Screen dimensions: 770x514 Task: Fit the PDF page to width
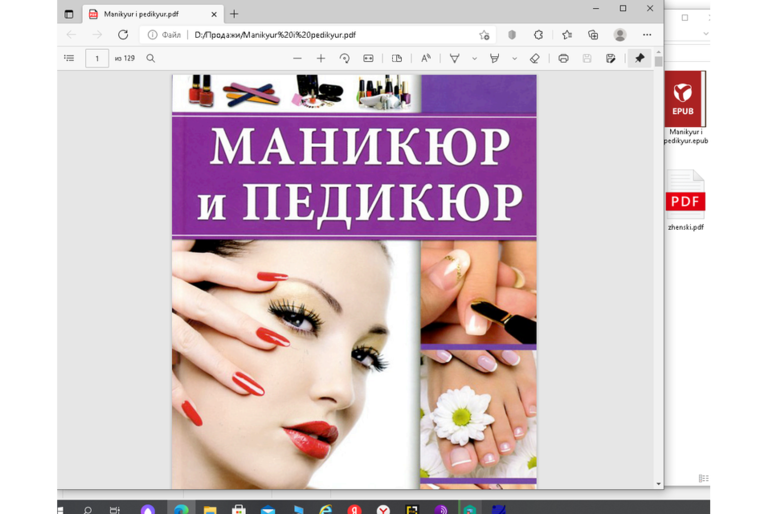pos(368,58)
